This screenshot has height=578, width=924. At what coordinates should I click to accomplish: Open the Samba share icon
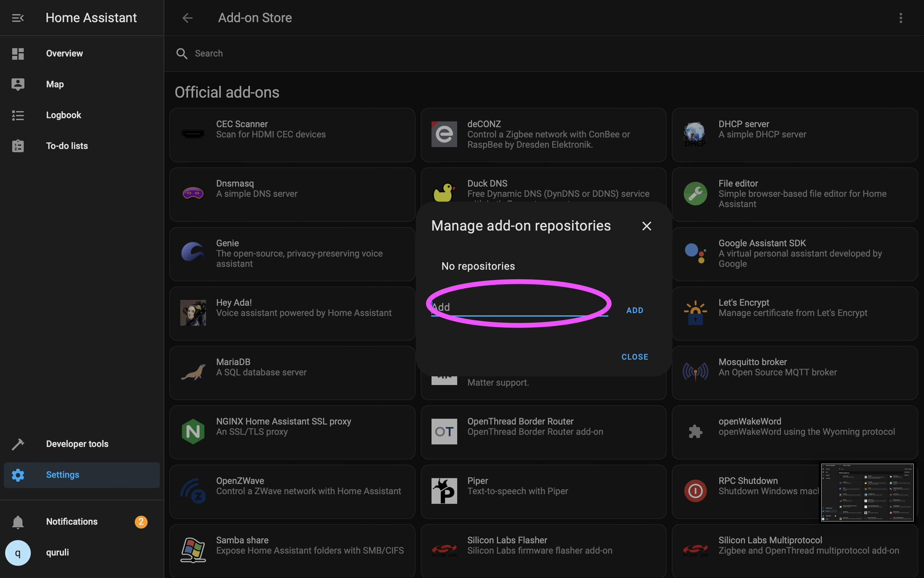point(193,550)
